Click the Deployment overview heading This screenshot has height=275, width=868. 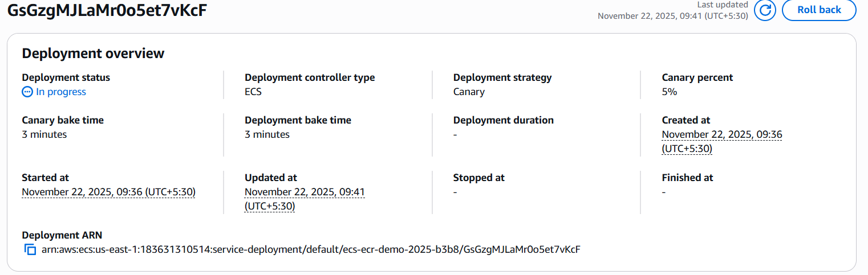pyautogui.click(x=93, y=54)
